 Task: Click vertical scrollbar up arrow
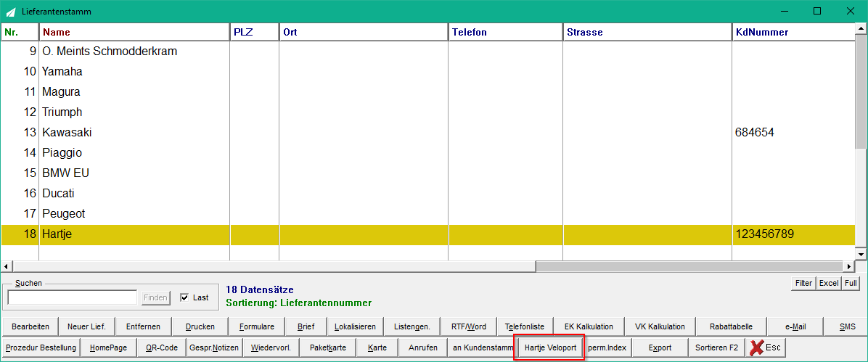coord(861,28)
